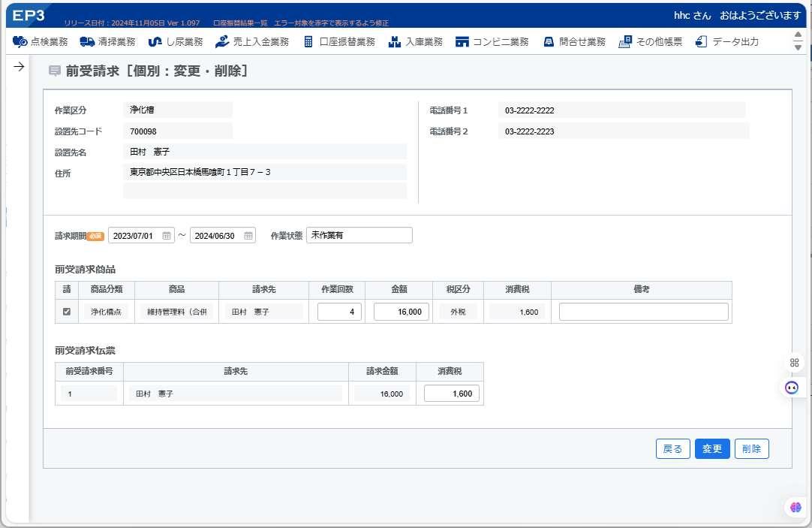
Task: Click the menu bar scroll down arrow
Action: (798, 47)
